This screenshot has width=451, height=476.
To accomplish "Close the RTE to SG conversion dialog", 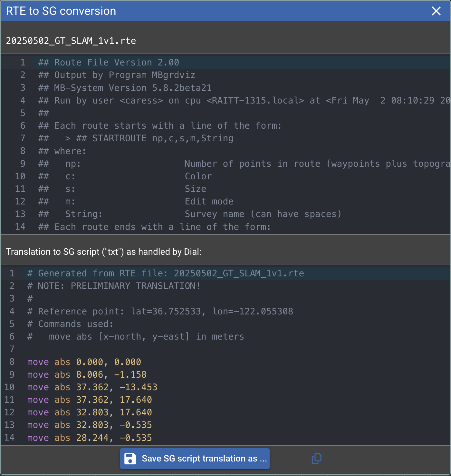I will pyautogui.click(x=436, y=11).
